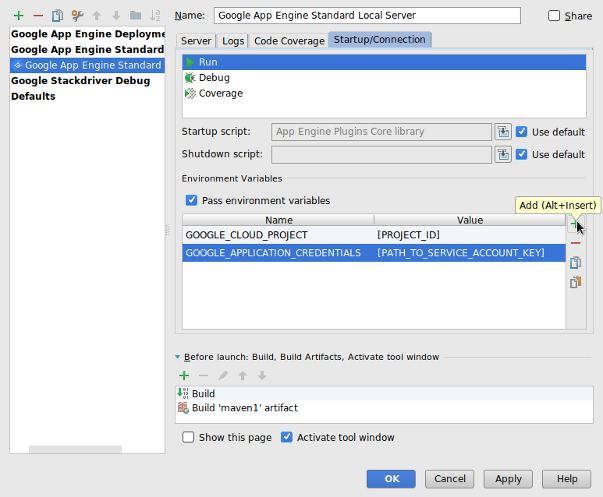Click the Apply button
The width and height of the screenshot is (603, 497).
508,478
